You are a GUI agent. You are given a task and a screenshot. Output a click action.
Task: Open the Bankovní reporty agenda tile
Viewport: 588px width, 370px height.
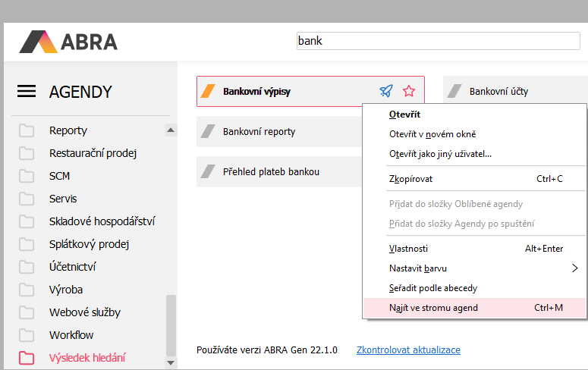tap(279, 132)
